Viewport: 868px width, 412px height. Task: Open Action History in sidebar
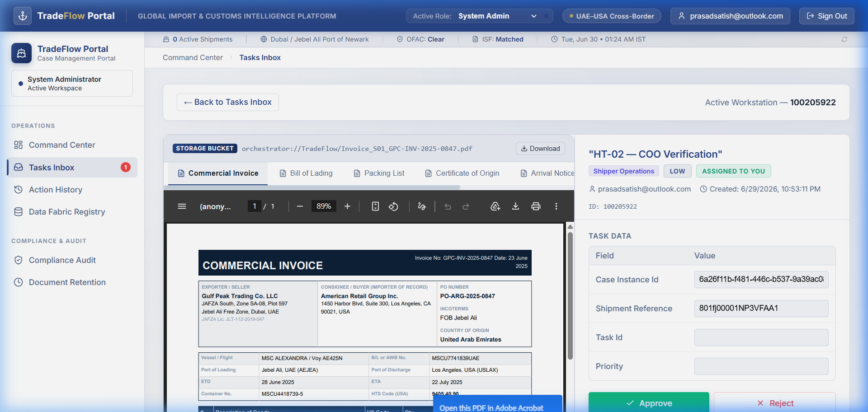[x=72, y=190]
